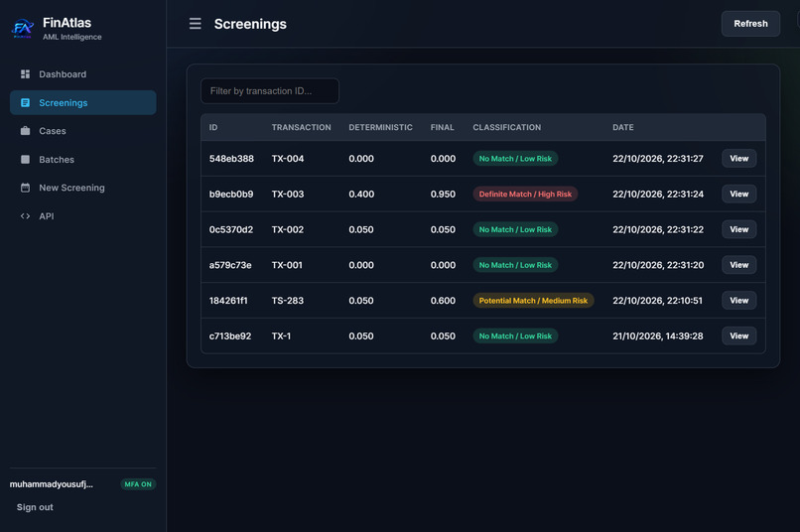Click the ID column header
The height and width of the screenshot is (532, 800).
213,127
